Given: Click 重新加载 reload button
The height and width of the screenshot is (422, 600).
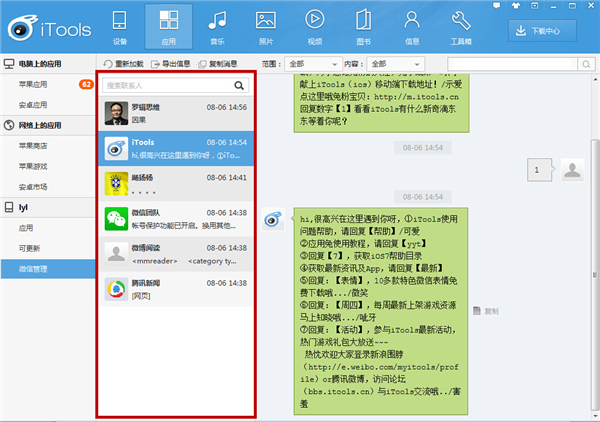Looking at the screenshot, I should click(x=122, y=64).
